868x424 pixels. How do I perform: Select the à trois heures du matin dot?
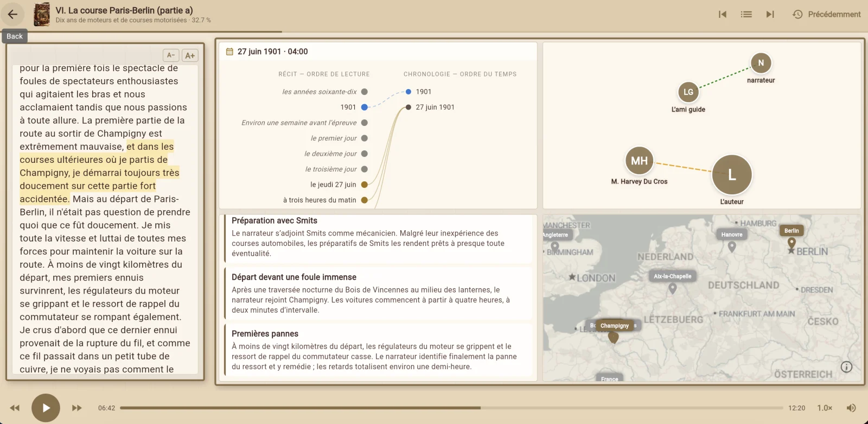tap(365, 200)
